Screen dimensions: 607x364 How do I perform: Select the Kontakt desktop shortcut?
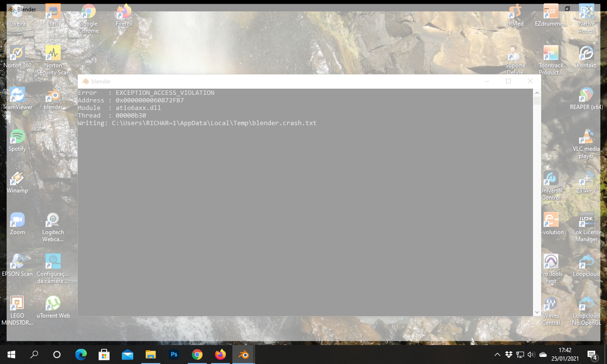tap(587, 57)
